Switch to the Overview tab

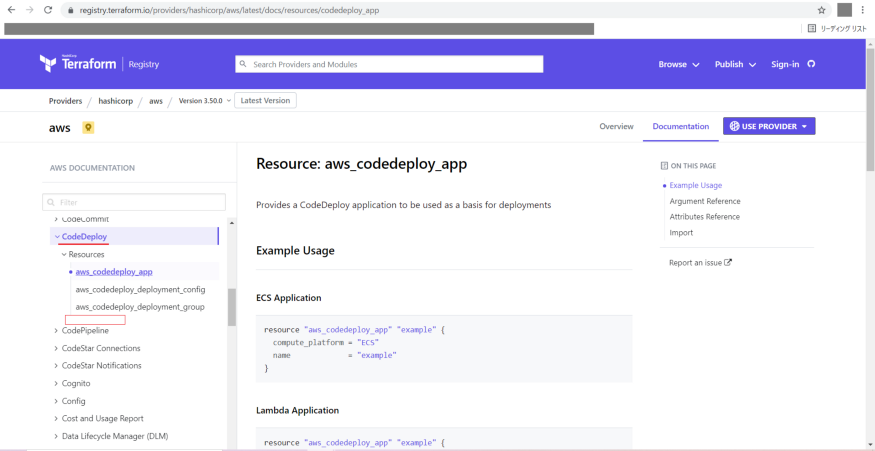[x=616, y=127]
